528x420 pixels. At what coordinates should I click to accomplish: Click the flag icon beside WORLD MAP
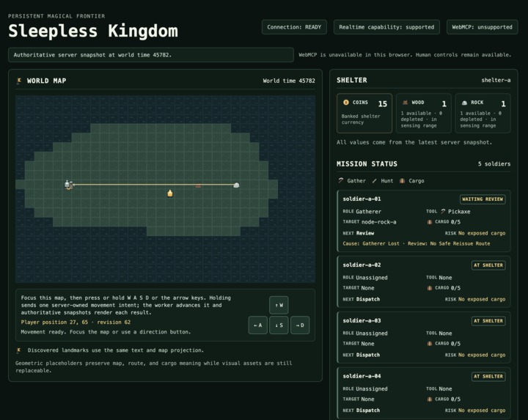[19, 81]
